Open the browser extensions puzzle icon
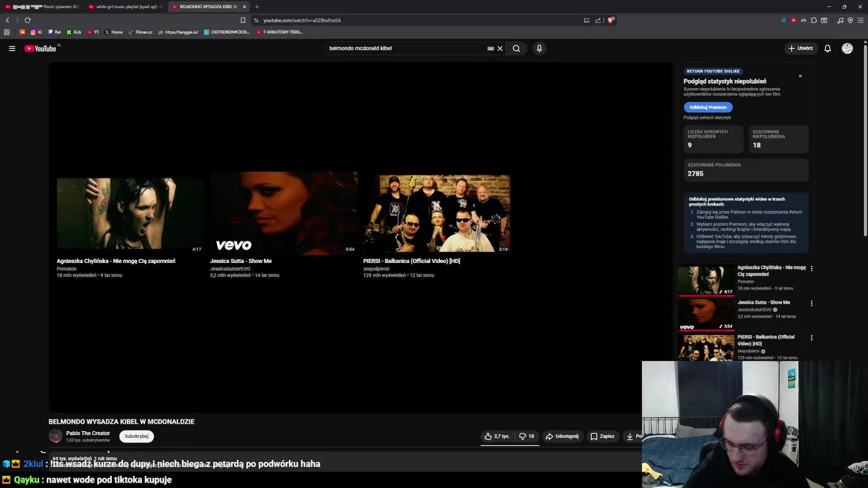 (814, 20)
